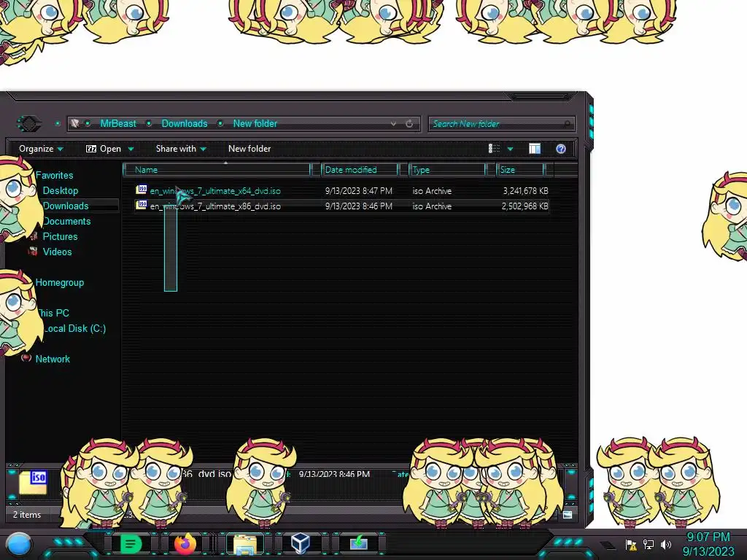Image resolution: width=747 pixels, height=560 pixels.
Task: Click the Open toolbar button
Action: tap(104, 149)
